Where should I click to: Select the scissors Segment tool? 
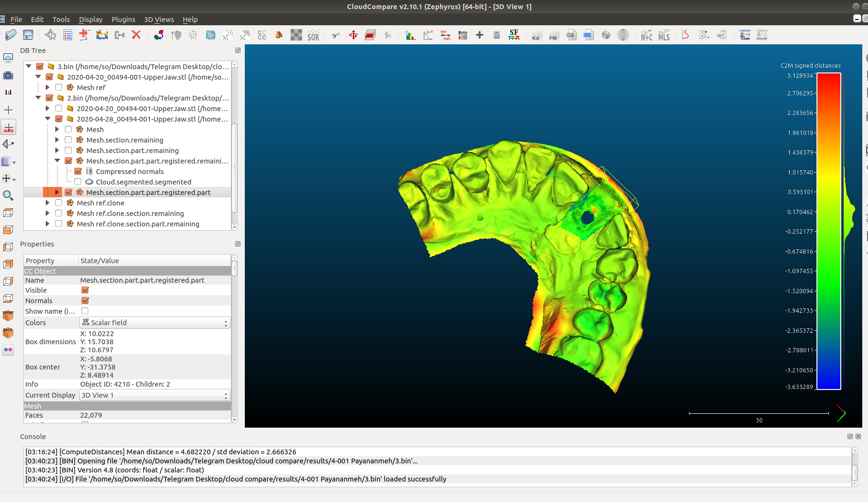pyautogui.click(x=336, y=35)
